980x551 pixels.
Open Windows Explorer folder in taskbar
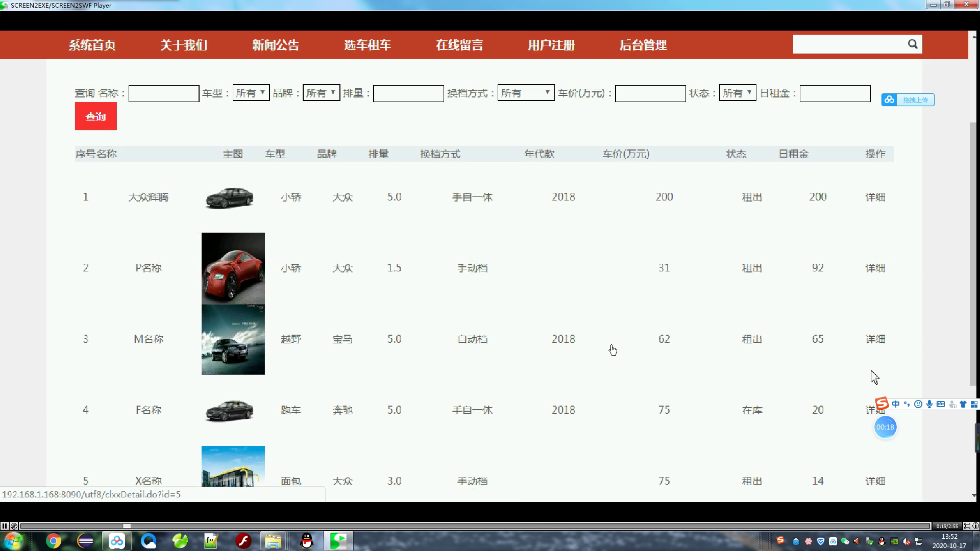point(273,541)
